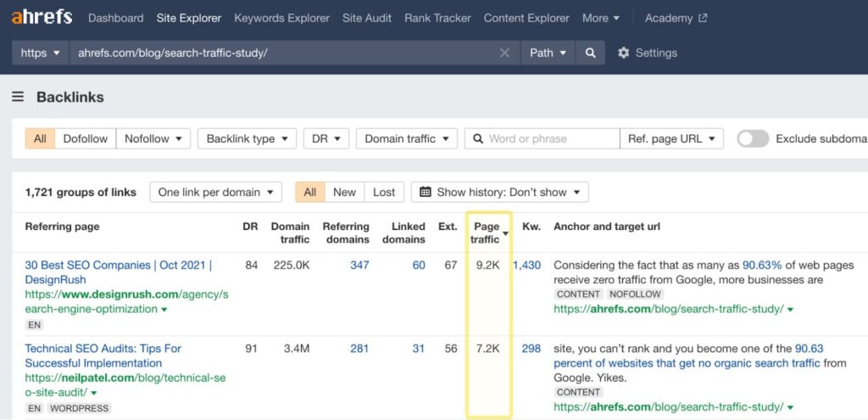Click 347 referring domains link

[359, 265]
